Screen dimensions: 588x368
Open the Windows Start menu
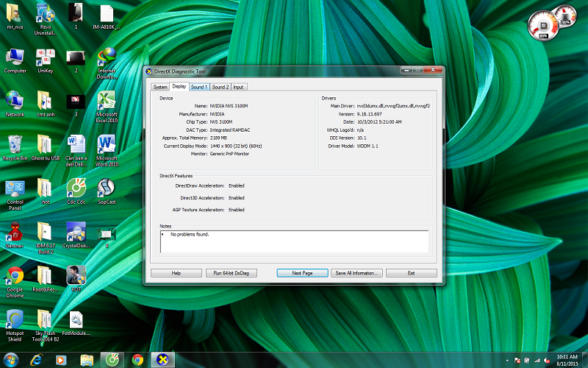[11, 359]
